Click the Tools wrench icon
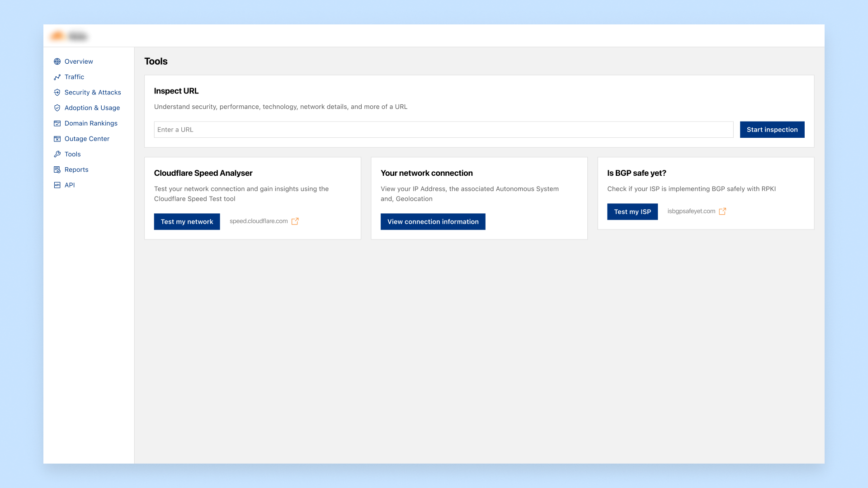The image size is (868, 488). point(57,154)
